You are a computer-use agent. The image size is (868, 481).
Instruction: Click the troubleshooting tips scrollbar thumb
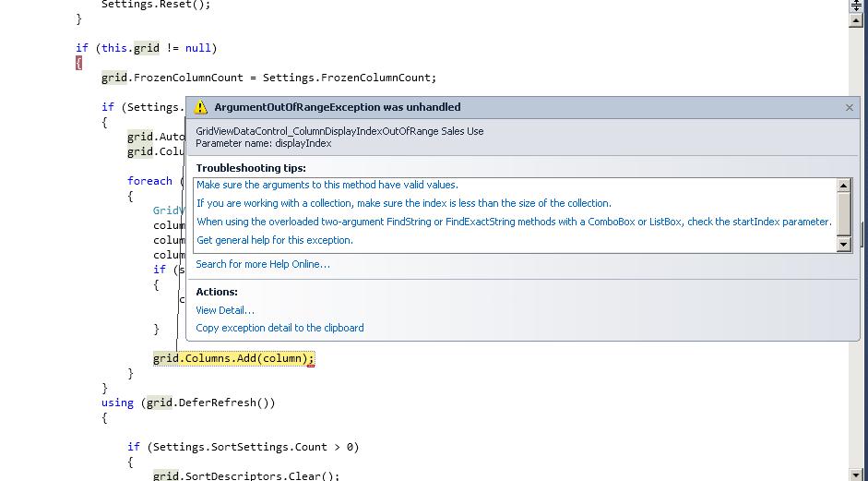[843, 214]
